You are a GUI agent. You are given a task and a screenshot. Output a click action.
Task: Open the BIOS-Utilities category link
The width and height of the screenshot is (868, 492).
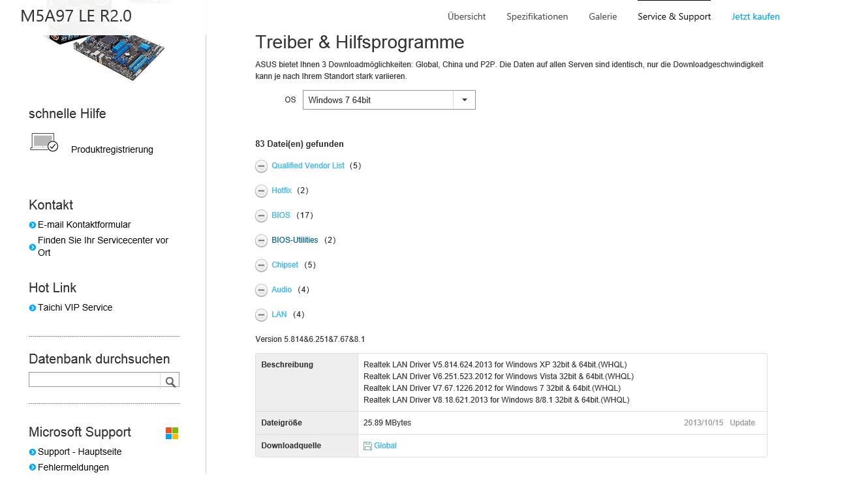point(295,240)
